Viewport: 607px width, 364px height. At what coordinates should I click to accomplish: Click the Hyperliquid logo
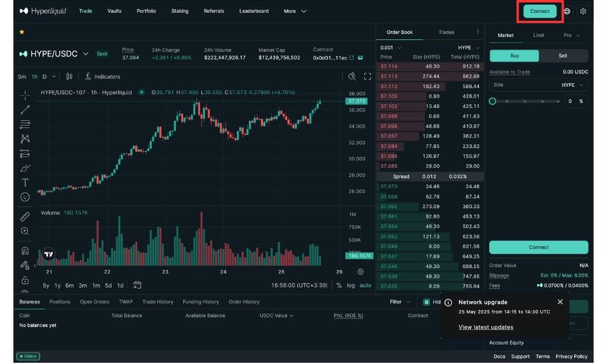42,11
